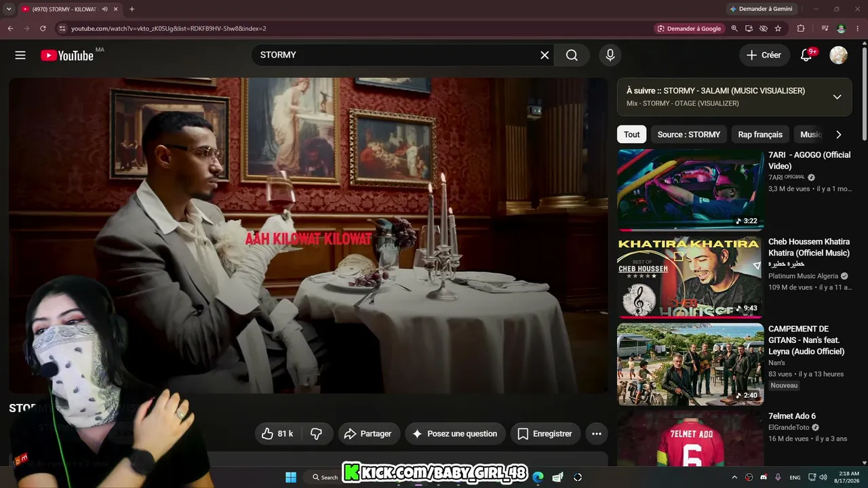Show hidden system tray icons
Screen dimensions: 868x488
pyautogui.click(x=734, y=477)
